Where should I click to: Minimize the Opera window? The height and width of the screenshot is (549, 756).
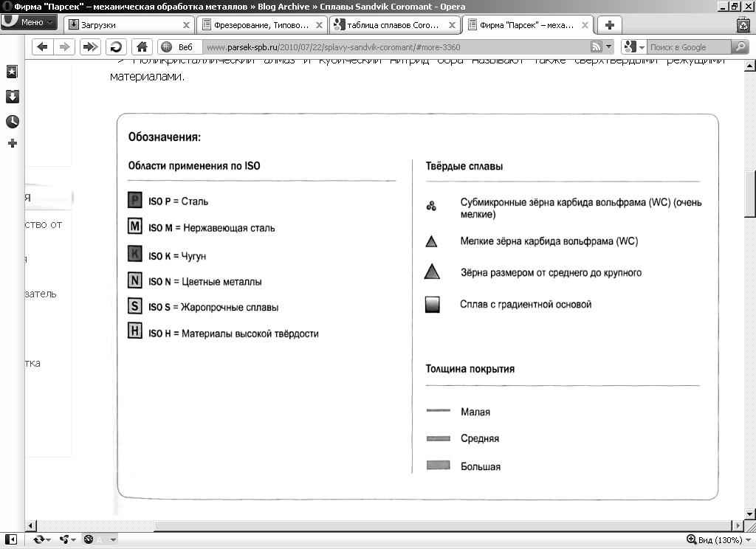[723, 6]
